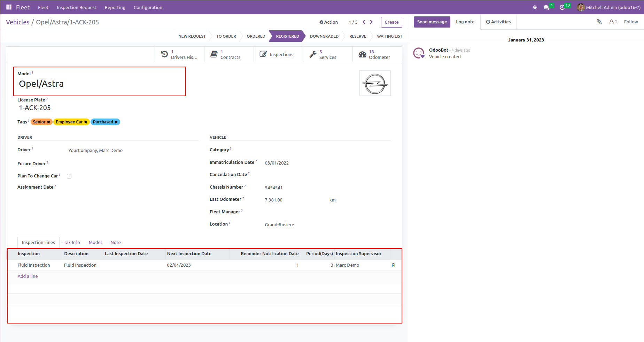Screen dimensions: 644x342
Task: Set status to DOWNGRADED
Action: [x=324, y=36]
